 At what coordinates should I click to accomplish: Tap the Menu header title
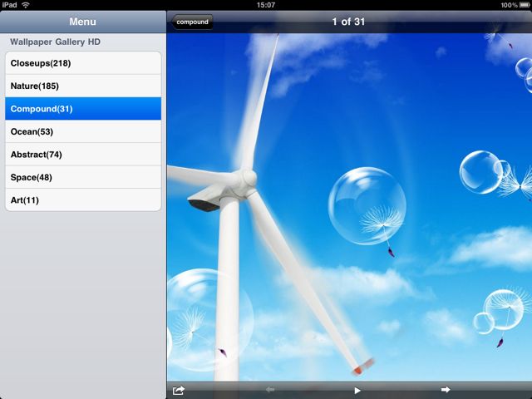coord(83,22)
